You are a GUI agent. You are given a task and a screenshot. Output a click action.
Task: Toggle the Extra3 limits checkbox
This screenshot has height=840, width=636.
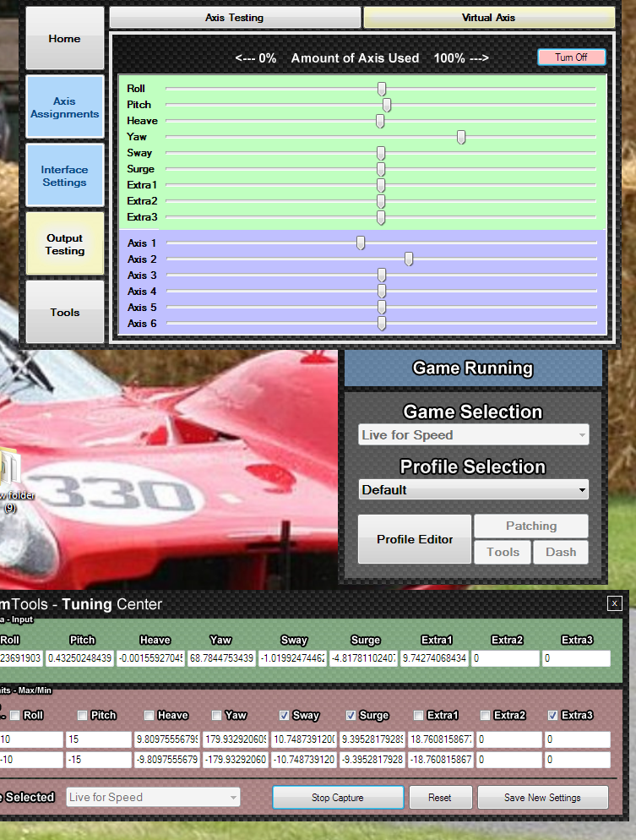point(553,715)
